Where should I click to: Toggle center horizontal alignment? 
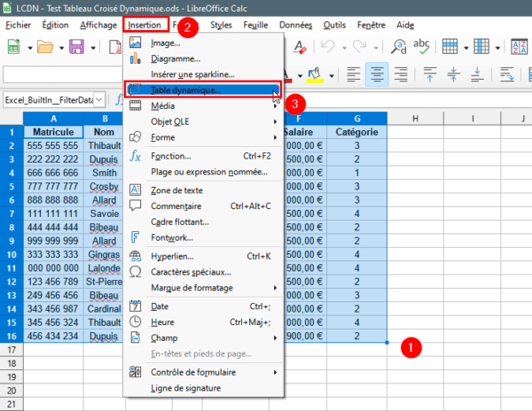point(377,74)
